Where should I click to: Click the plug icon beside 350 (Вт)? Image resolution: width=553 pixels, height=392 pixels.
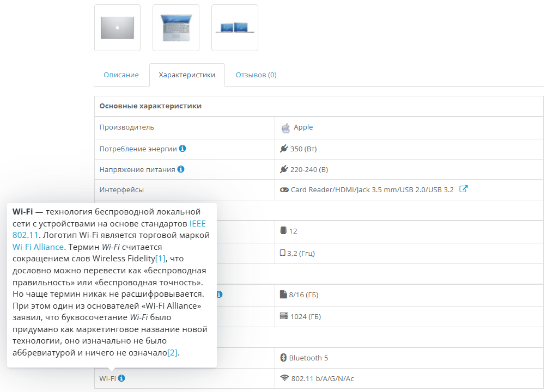tap(284, 149)
